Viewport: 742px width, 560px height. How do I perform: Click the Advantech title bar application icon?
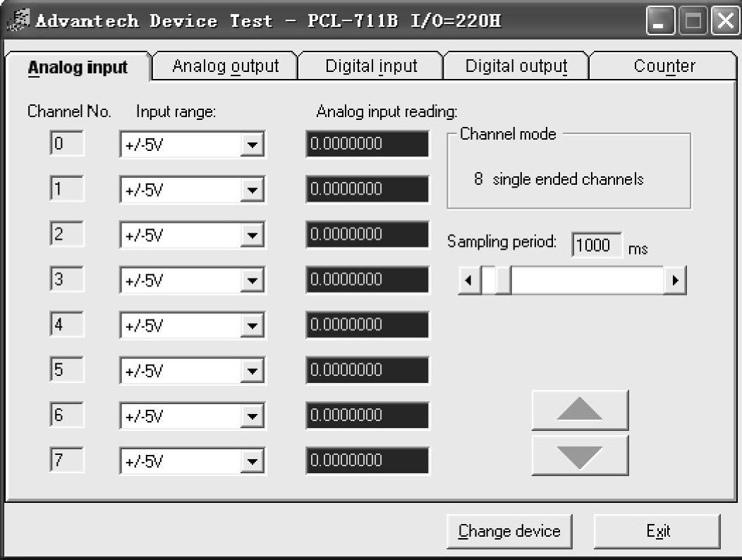point(19,20)
